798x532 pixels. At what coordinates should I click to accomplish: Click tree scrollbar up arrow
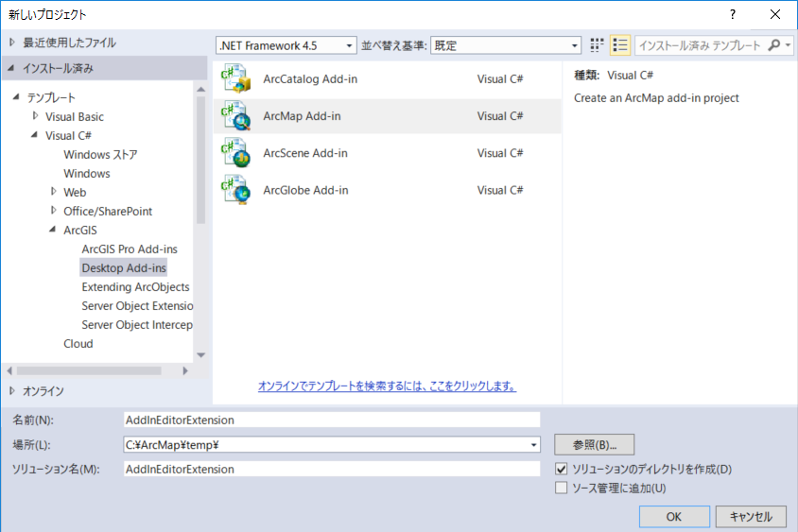pyautogui.click(x=201, y=89)
